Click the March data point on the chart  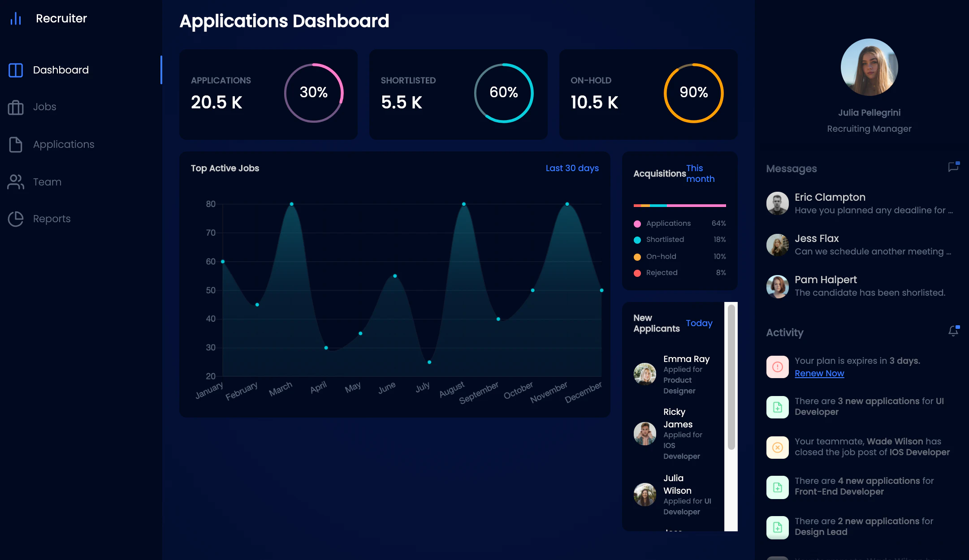[291, 204]
